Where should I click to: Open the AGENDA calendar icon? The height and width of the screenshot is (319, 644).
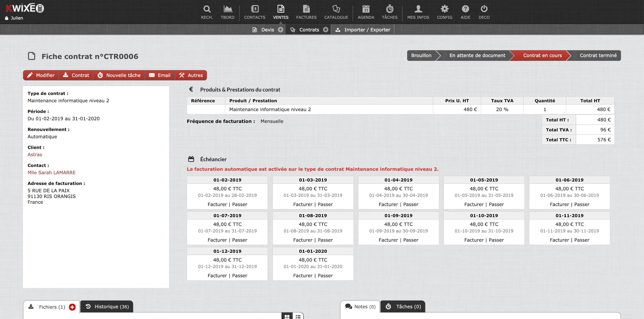coord(366,9)
